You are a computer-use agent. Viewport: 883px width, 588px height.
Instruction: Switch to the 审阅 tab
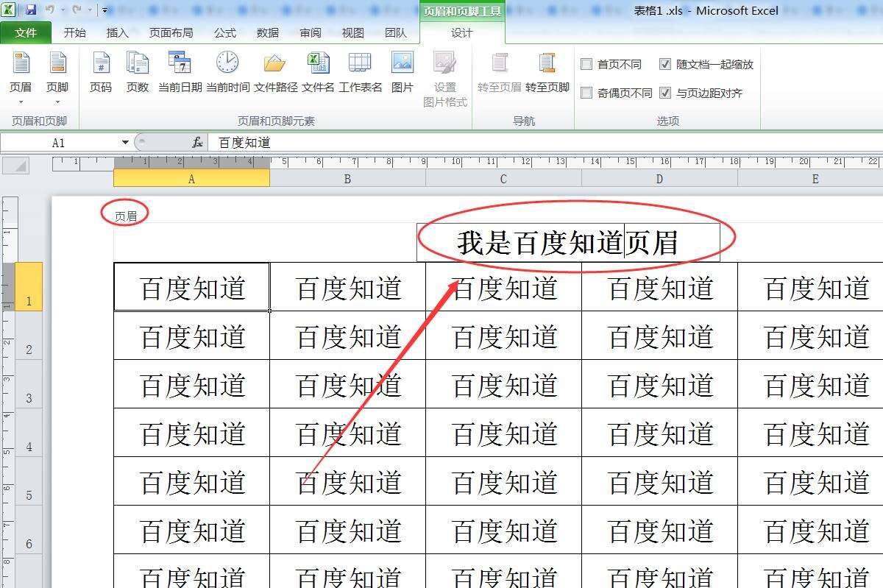click(311, 32)
